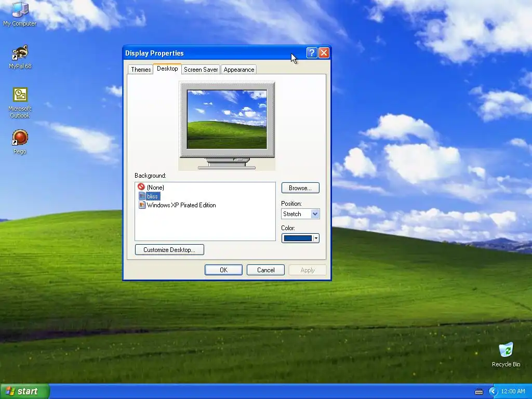Select the "bliss" background entry
The height and width of the screenshot is (399, 532).
pos(152,196)
